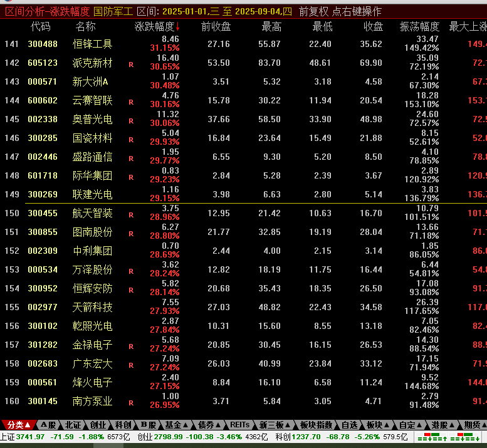Click the 上证 index value 3741.97
Viewport: 487px width, 448px height.
point(31,437)
